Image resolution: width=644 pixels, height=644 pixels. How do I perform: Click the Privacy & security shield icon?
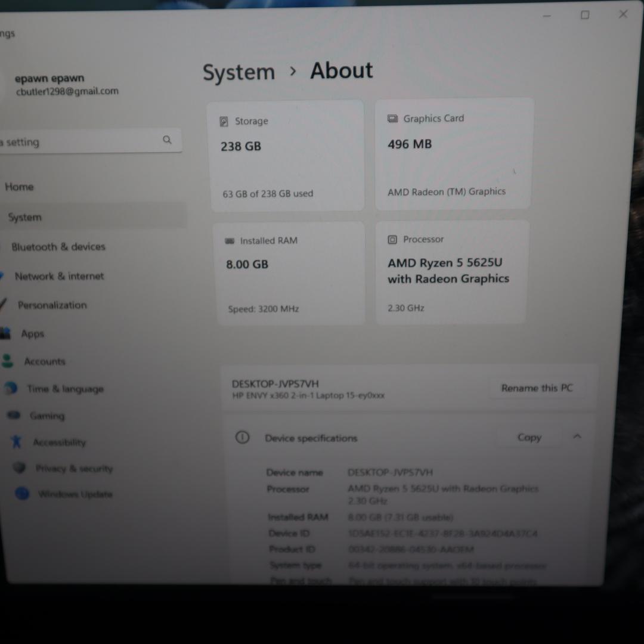click(x=19, y=467)
